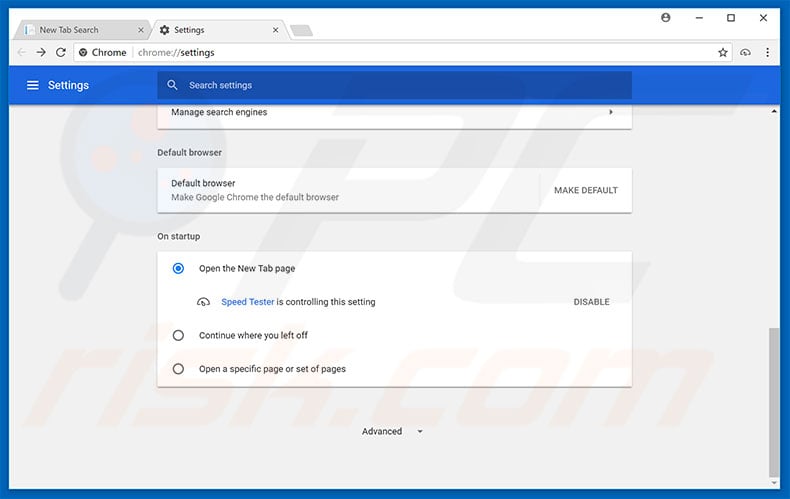Click the Chrome profile avatar icon
The height and width of the screenshot is (499, 790).
pyautogui.click(x=666, y=18)
